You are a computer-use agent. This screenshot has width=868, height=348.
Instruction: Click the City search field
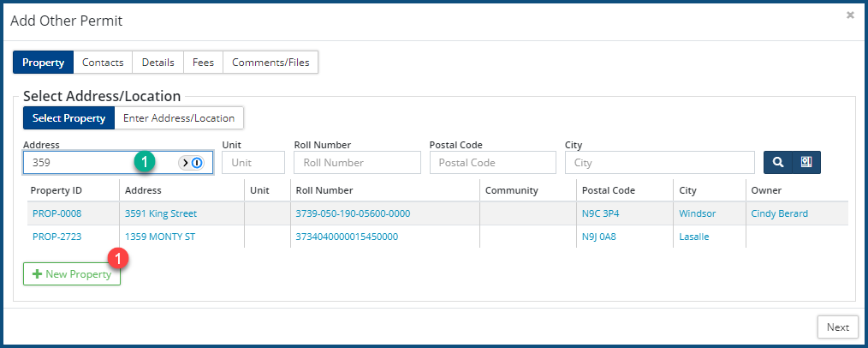coord(659,162)
